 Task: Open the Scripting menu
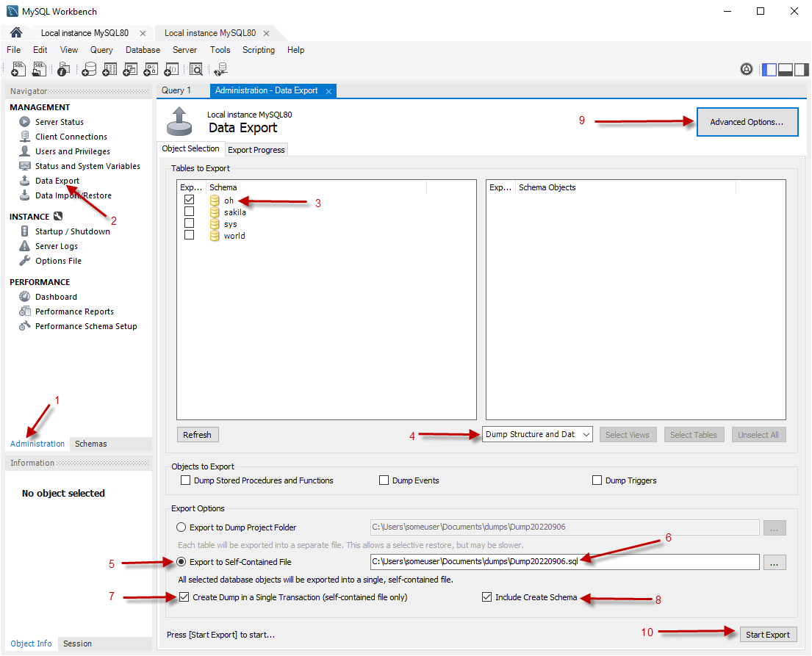pyautogui.click(x=259, y=50)
